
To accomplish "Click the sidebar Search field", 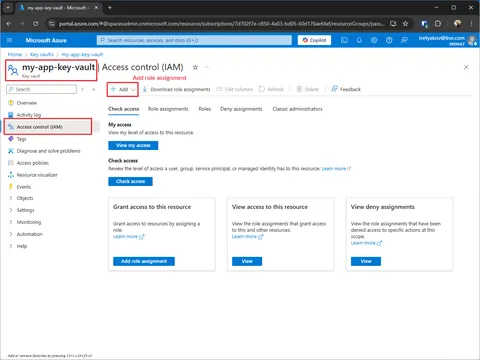I will tap(41, 89).
